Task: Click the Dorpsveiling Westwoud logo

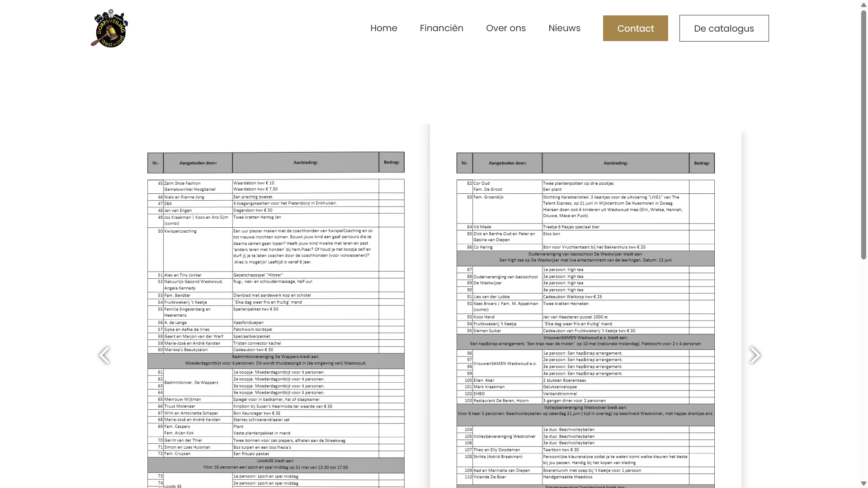Action: pyautogui.click(x=110, y=28)
